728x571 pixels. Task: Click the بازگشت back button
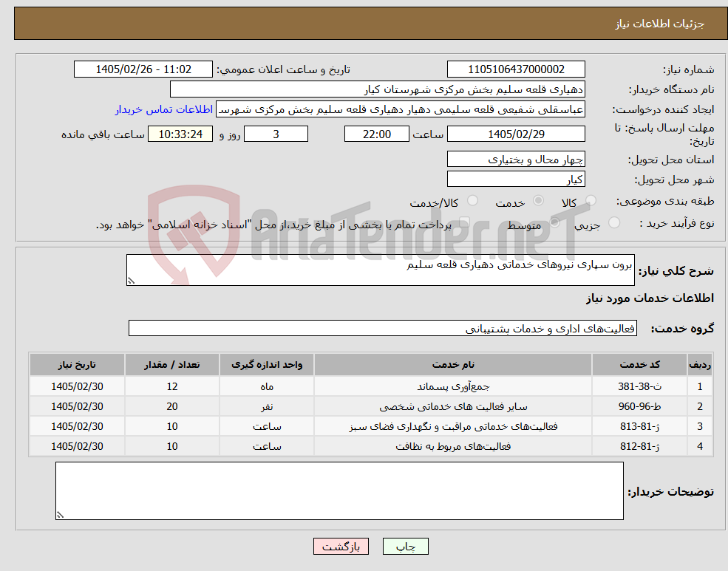[341, 547]
